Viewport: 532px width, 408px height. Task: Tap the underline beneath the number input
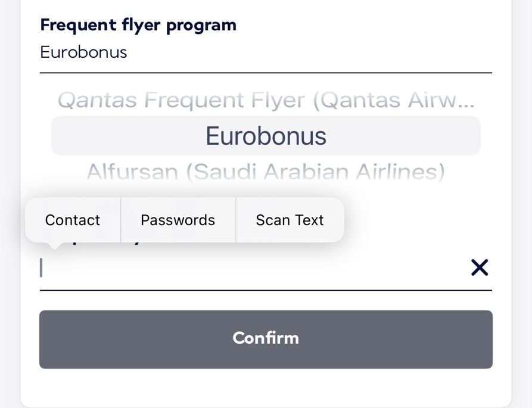click(x=266, y=290)
